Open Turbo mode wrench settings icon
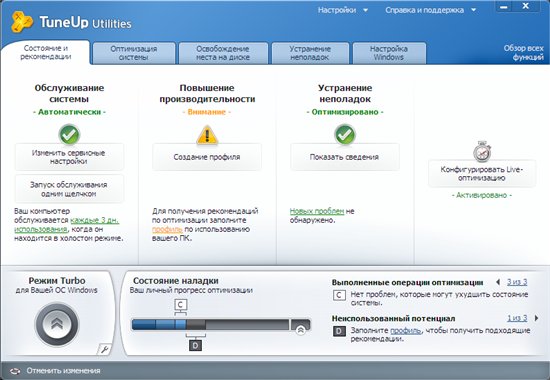Viewport: 550px width, 380px height. coord(104,349)
